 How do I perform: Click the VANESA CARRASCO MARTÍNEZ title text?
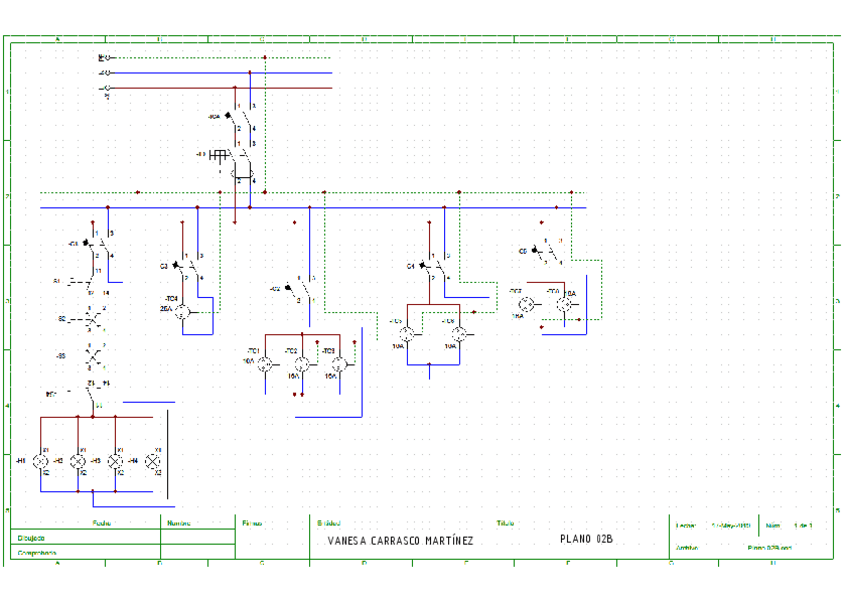pos(400,541)
